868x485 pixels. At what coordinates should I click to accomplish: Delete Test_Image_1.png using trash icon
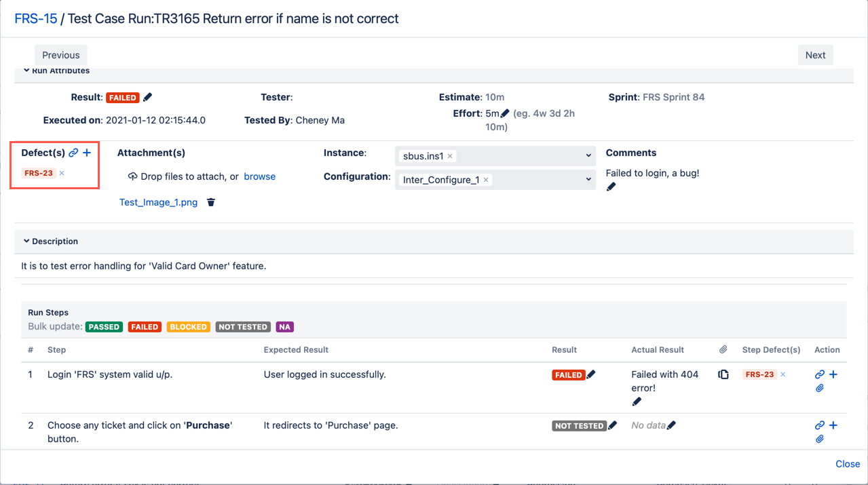coord(211,202)
